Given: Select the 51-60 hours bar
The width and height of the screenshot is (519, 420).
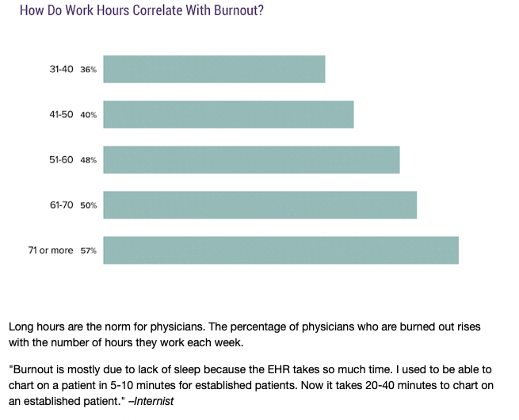Looking at the screenshot, I should (251, 160).
